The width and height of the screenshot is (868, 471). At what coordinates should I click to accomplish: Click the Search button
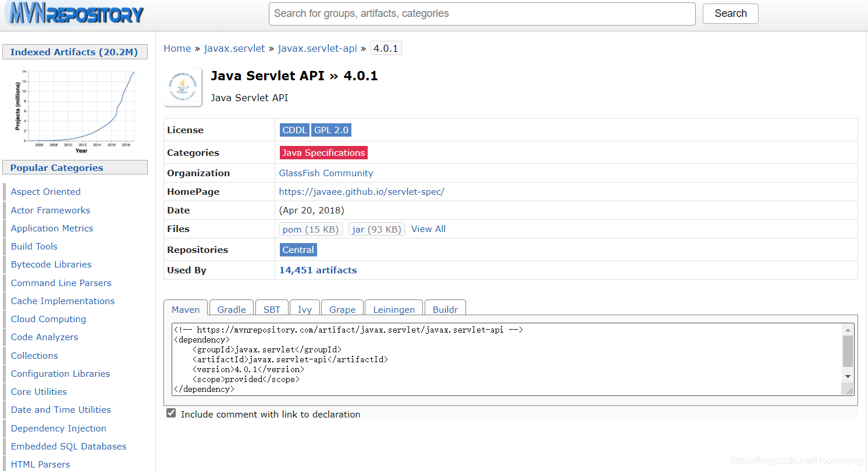tap(730, 13)
